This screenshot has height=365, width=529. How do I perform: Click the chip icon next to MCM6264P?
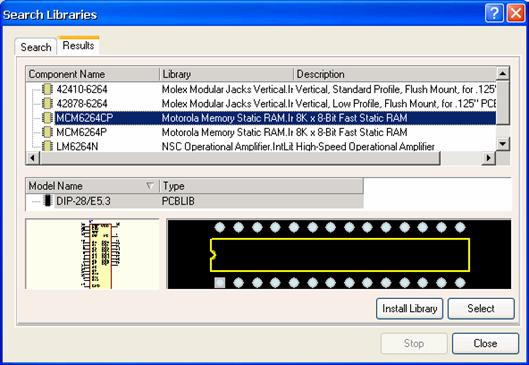[x=47, y=132]
